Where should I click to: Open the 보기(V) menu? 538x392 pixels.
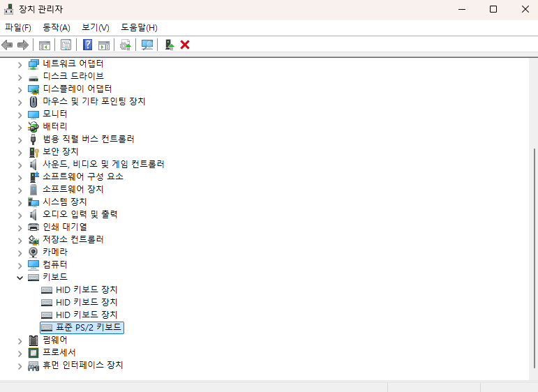pyautogui.click(x=96, y=27)
